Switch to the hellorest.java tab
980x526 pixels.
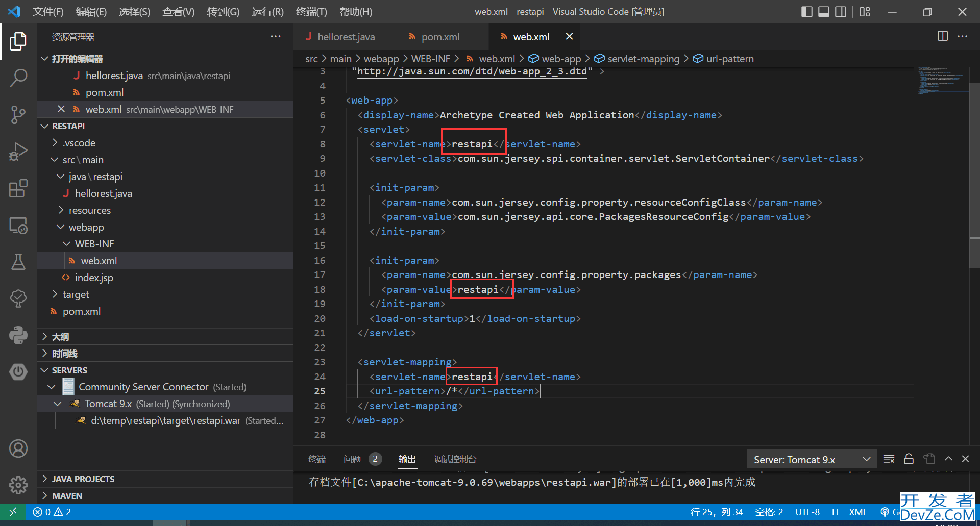point(345,37)
